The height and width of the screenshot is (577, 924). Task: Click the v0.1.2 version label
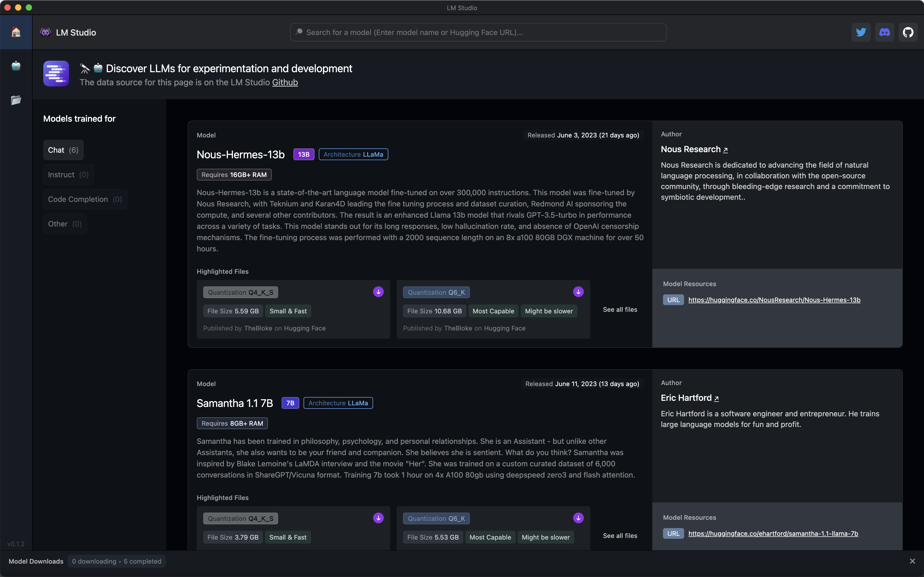tap(16, 544)
